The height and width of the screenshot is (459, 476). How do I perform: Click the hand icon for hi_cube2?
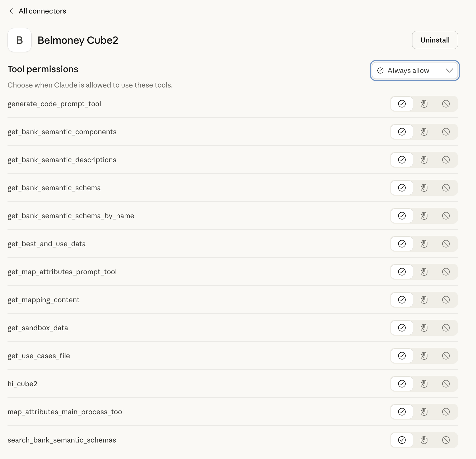424,383
